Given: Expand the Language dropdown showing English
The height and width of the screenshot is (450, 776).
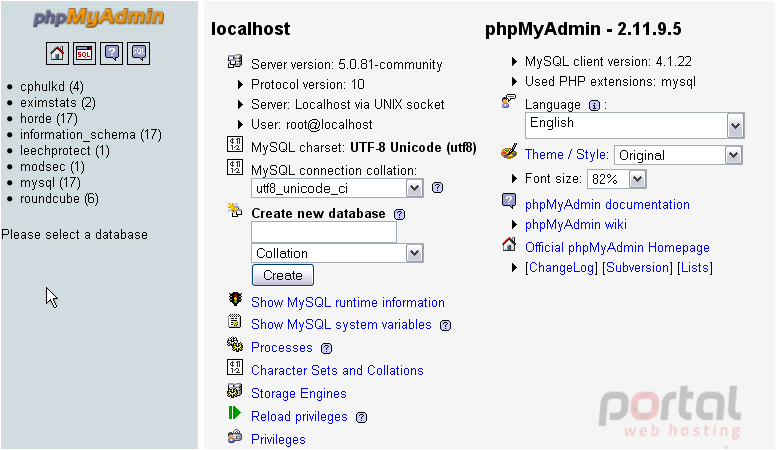Looking at the screenshot, I should [x=634, y=125].
